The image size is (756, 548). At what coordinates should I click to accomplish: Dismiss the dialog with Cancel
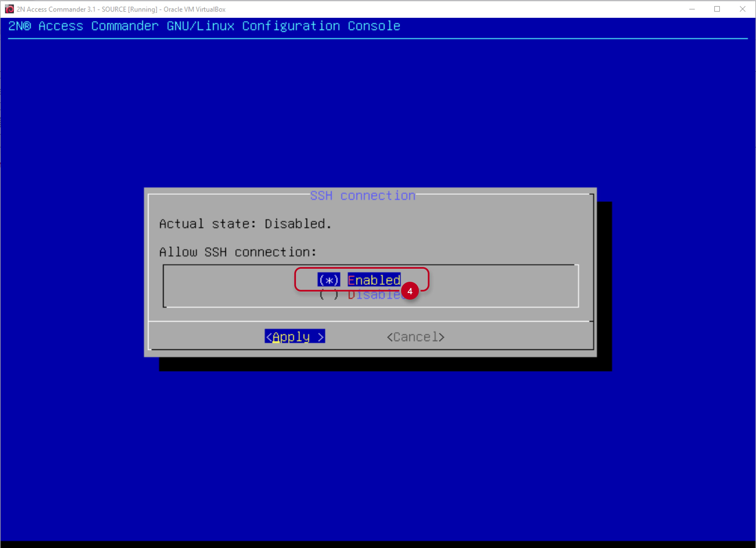pos(415,337)
